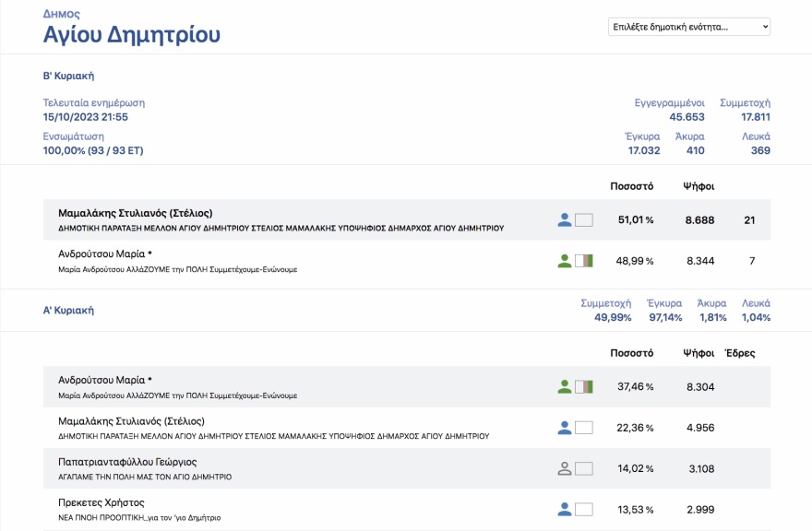
Task: Click striped party color box beside 48,99 %
Action: coord(583,261)
